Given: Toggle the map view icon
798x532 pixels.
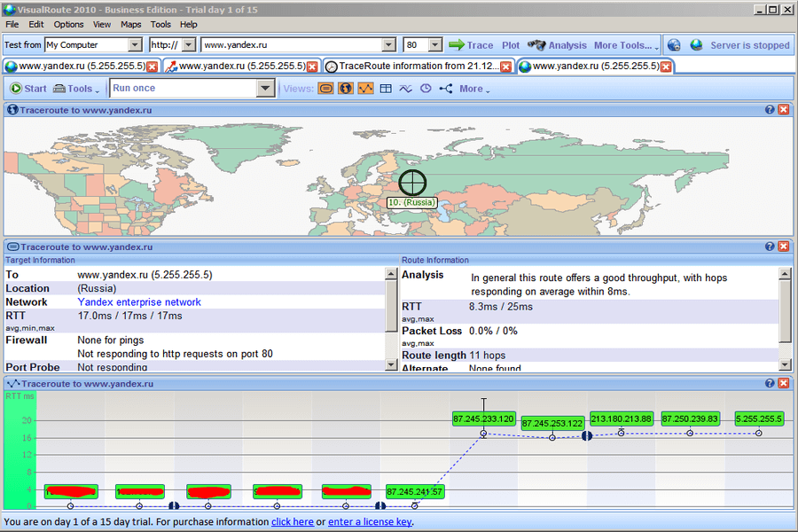Looking at the screenshot, I should 346,89.
